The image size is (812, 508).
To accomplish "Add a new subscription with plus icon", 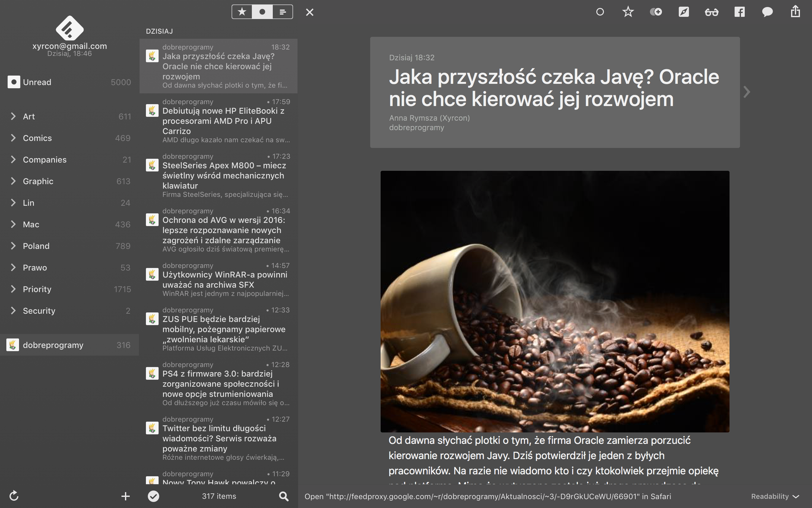I will 125,496.
